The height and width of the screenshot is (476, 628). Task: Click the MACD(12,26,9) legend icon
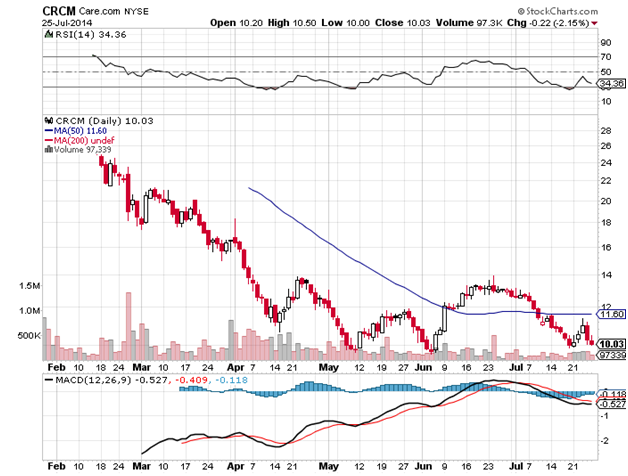pos(48,382)
